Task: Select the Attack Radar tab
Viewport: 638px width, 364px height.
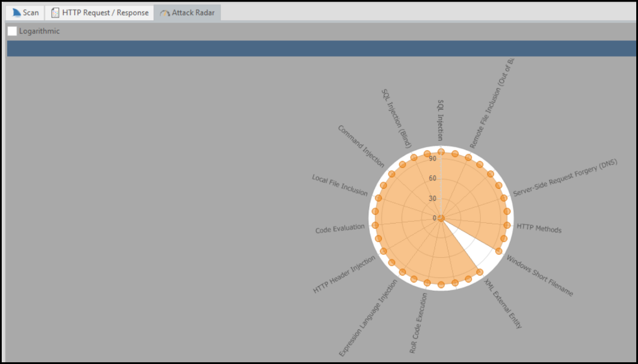Action: (x=187, y=13)
